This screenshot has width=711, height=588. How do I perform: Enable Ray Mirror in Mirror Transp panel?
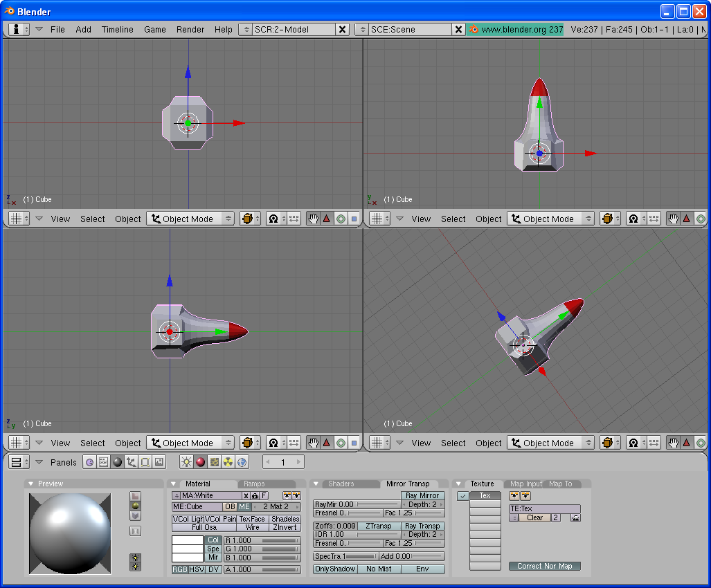[x=422, y=495]
